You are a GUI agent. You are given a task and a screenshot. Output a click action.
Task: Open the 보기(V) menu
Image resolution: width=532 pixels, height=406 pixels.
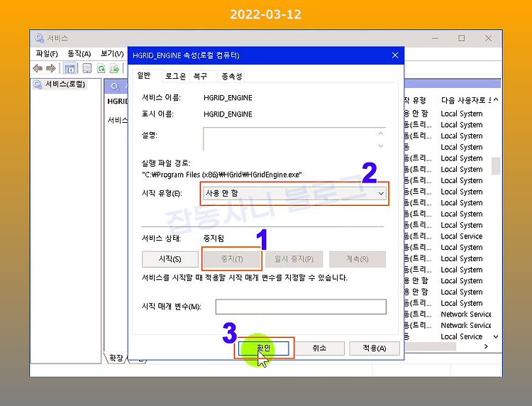pos(112,54)
